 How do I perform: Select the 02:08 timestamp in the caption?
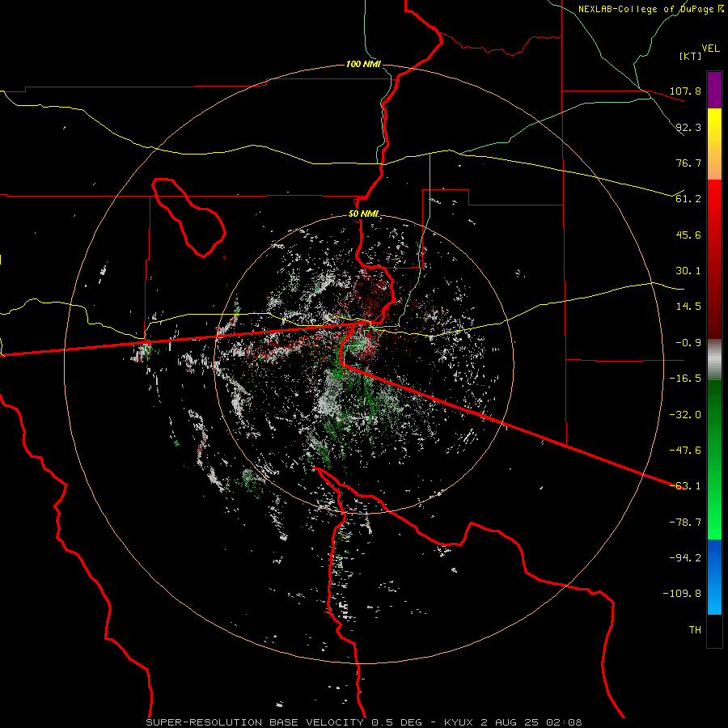point(564,722)
